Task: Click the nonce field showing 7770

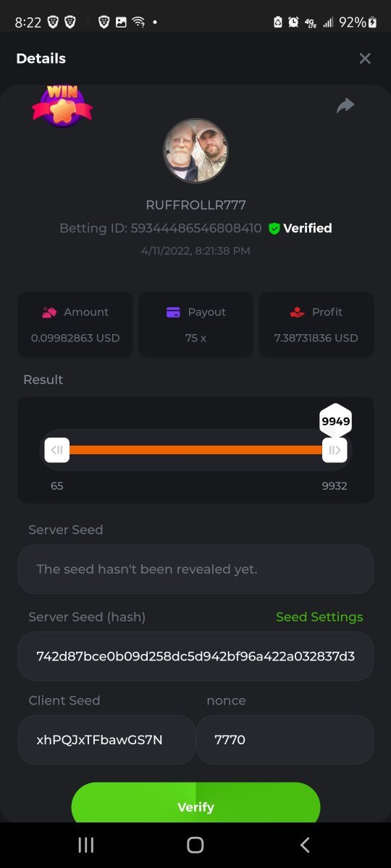Action: 285,740
